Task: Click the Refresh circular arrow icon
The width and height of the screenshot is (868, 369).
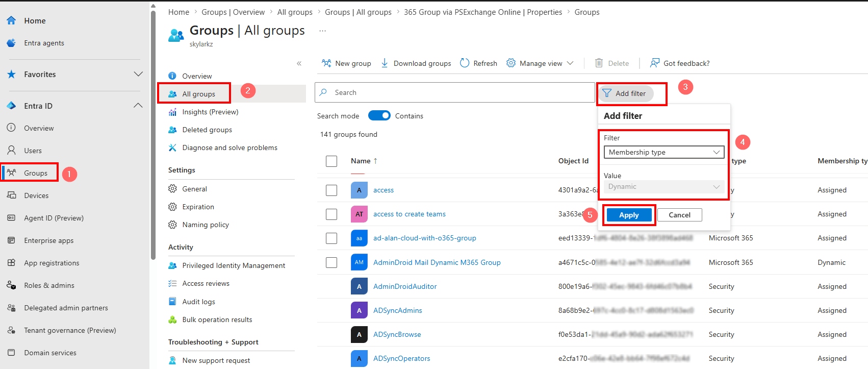Action: pyautogui.click(x=465, y=63)
